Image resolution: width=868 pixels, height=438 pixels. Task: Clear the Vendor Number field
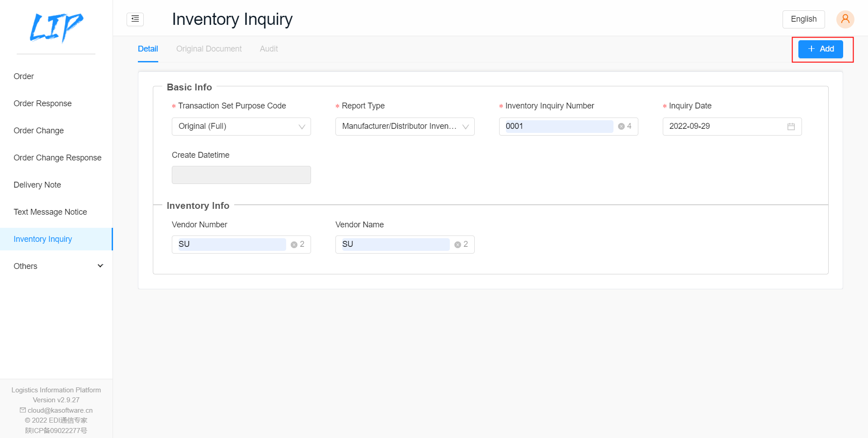[294, 245]
